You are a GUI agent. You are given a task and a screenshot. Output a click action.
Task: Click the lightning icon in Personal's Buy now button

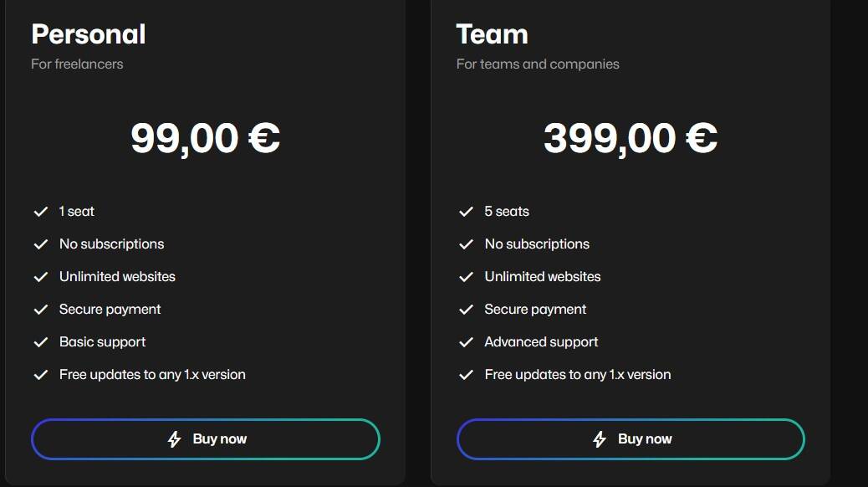coord(174,438)
